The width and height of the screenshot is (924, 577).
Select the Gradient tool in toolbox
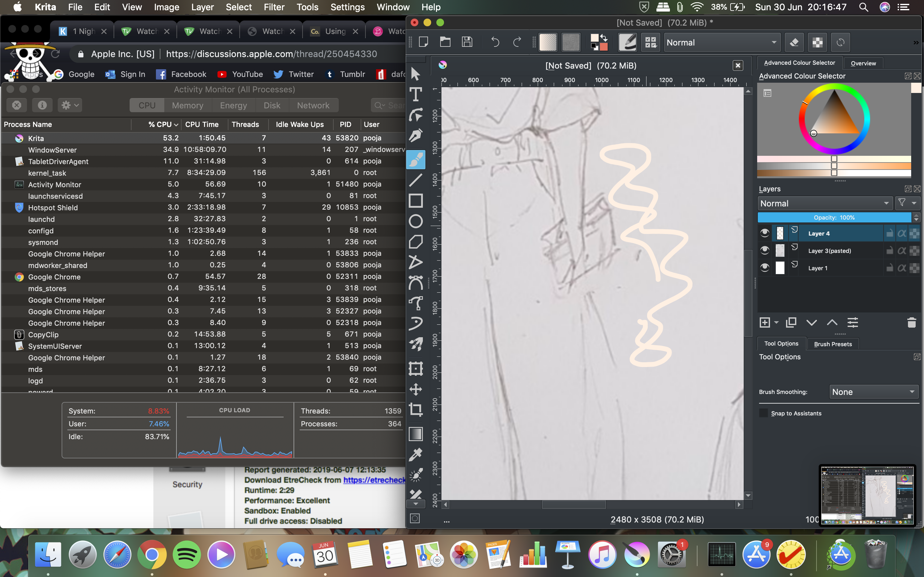coord(415,434)
